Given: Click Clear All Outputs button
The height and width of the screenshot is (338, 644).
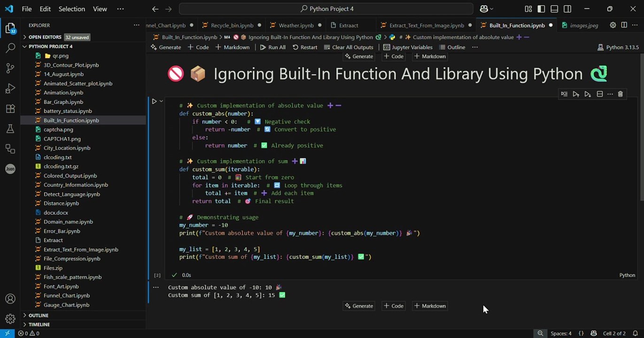Looking at the screenshot, I should coord(349,47).
